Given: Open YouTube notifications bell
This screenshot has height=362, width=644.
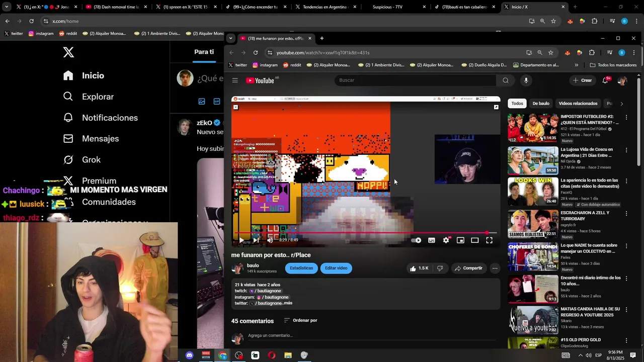Looking at the screenshot, I should 605,80.
